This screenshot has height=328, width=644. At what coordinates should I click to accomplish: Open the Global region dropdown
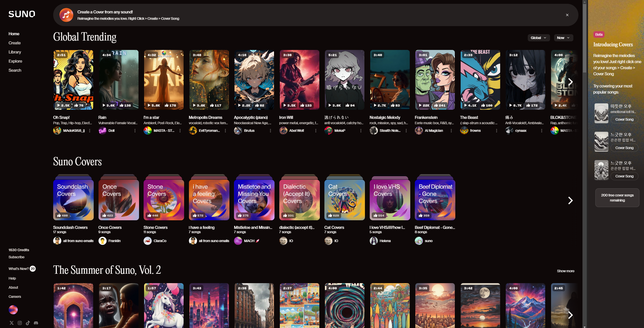pos(539,38)
